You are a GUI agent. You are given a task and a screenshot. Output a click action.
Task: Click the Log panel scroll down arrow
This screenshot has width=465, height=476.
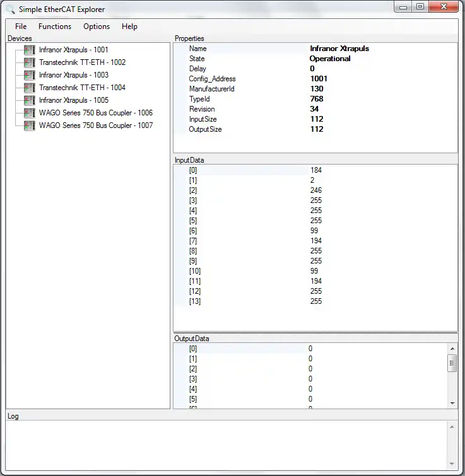tap(452, 463)
